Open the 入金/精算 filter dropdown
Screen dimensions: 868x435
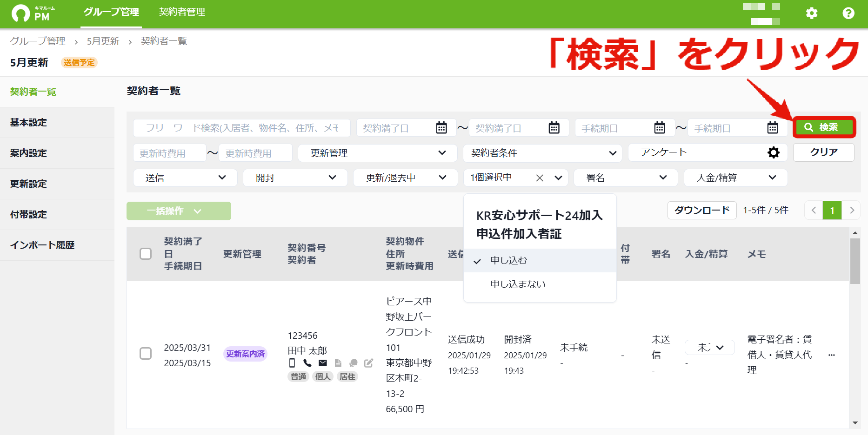735,178
